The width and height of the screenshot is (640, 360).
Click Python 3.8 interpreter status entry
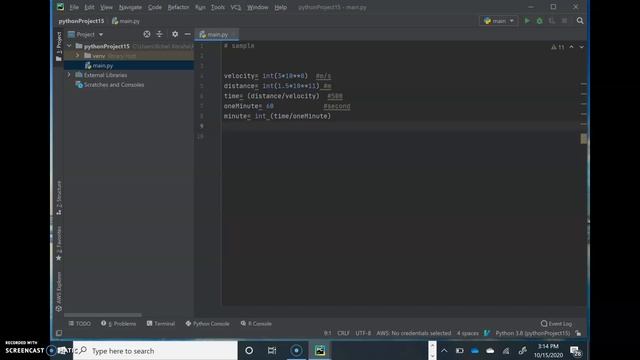point(532,333)
